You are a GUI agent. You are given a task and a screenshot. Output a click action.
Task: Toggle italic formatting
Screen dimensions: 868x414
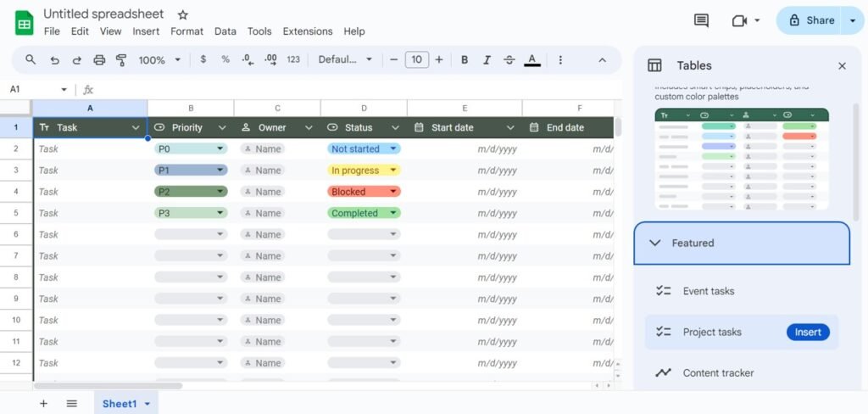coord(487,60)
